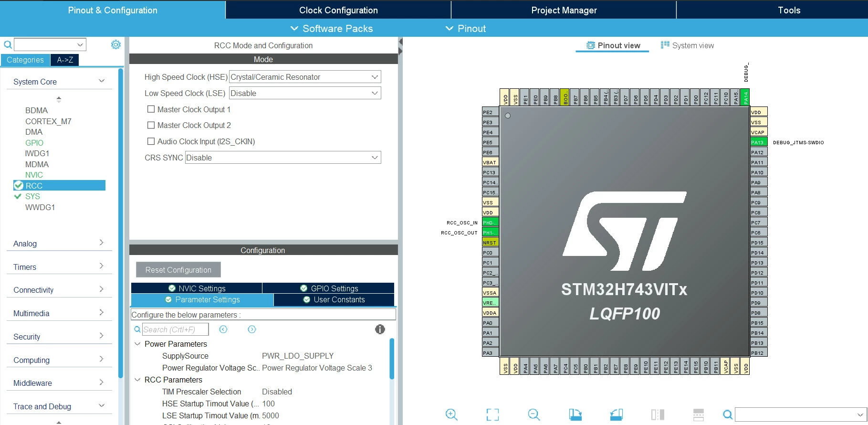Screen dimensions: 868x425
Task: Switch to System view
Action: click(x=687, y=45)
